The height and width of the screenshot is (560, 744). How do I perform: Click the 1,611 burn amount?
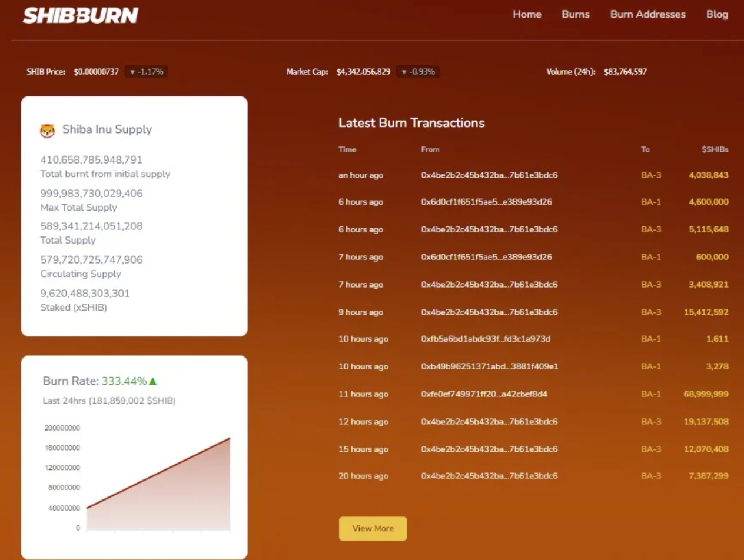click(x=718, y=339)
